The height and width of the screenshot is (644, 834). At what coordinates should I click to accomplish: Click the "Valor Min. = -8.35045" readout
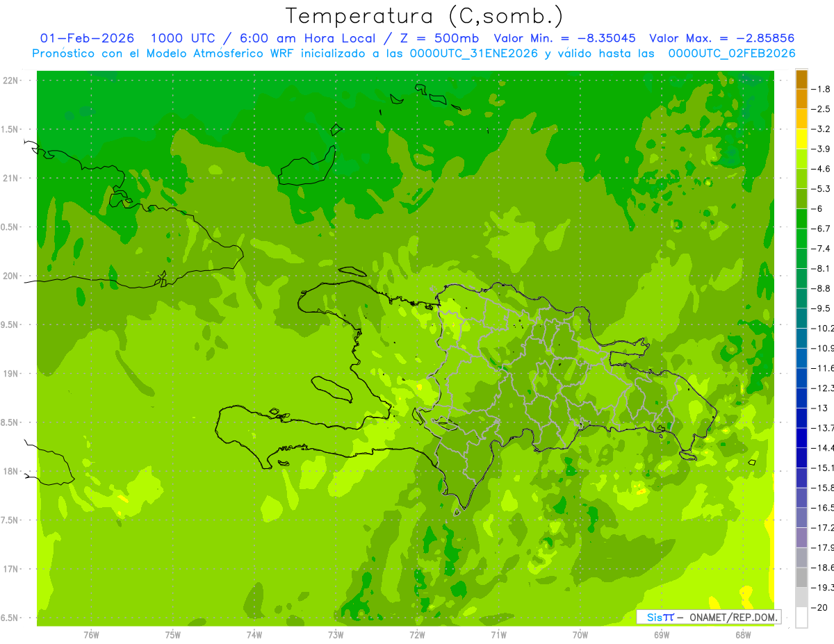tap(563, 38)
